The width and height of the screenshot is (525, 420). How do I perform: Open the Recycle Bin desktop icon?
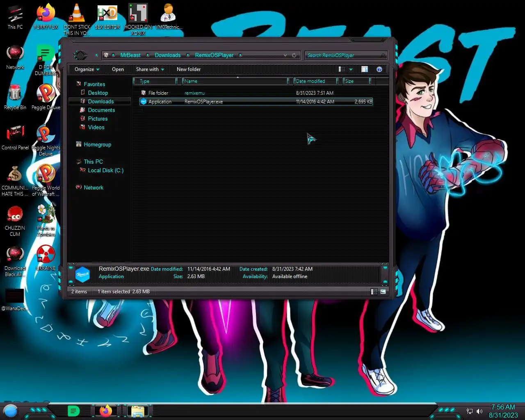coord(15,98)
